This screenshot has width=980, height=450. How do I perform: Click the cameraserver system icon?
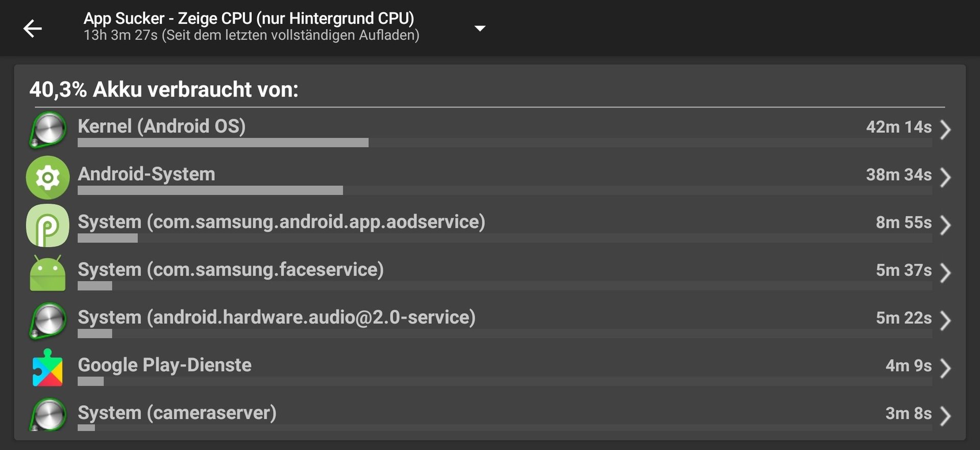pyautogui.click(x=47, y=415)
